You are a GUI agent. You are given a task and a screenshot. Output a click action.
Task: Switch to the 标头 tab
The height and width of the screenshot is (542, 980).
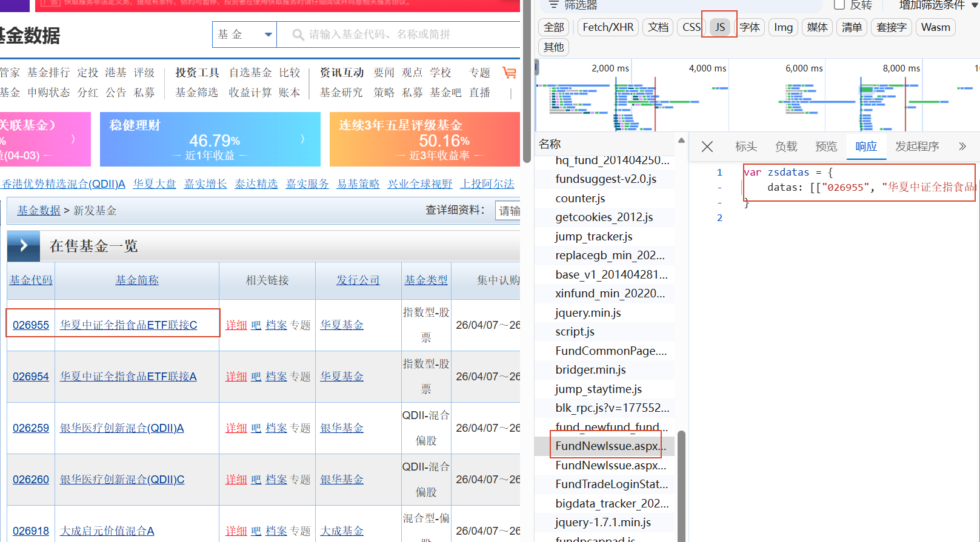[x=746, y=147]
